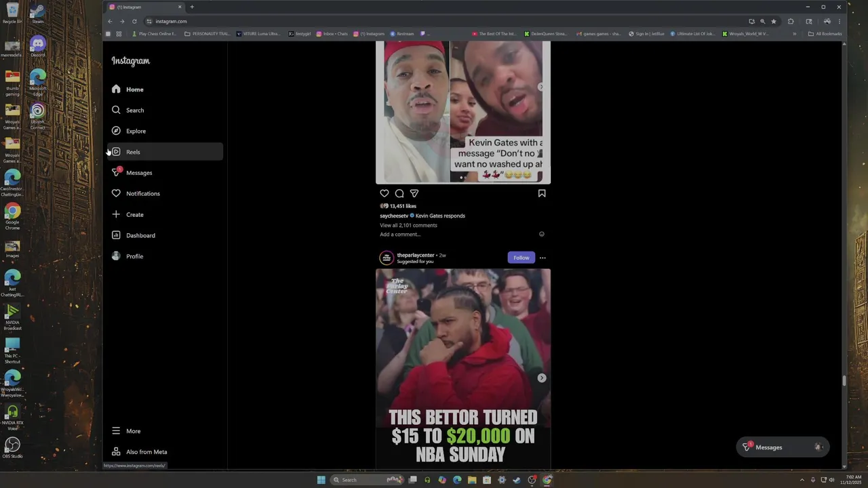Like the saycheesetv post with the heart icon
This screenshot has height=488, width=868.
[384, 193]
